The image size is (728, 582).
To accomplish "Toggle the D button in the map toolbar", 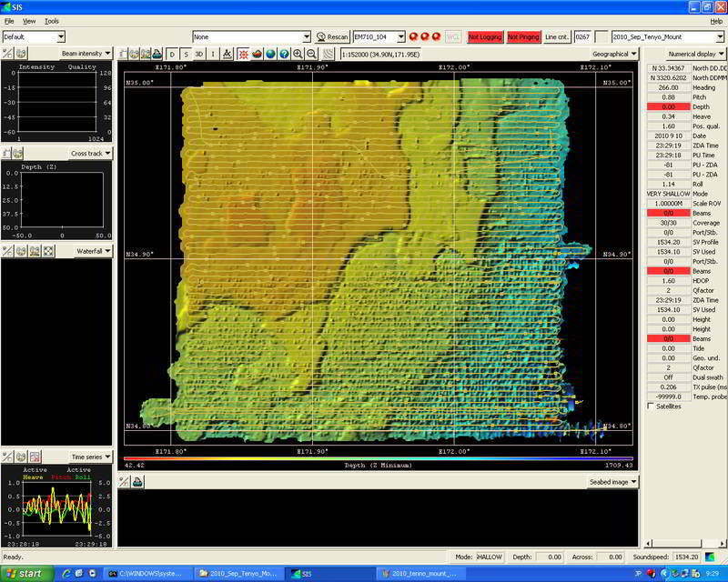I will (x=173, y=55).
